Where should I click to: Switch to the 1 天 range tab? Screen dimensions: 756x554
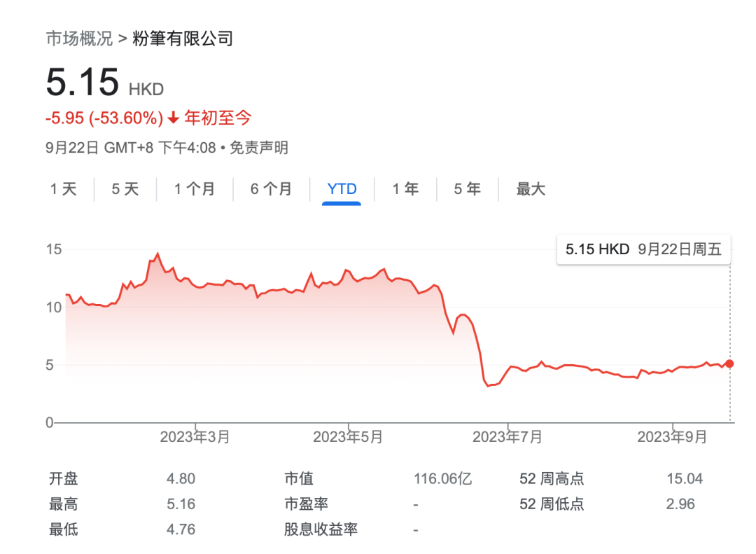(x=64, y=188)
